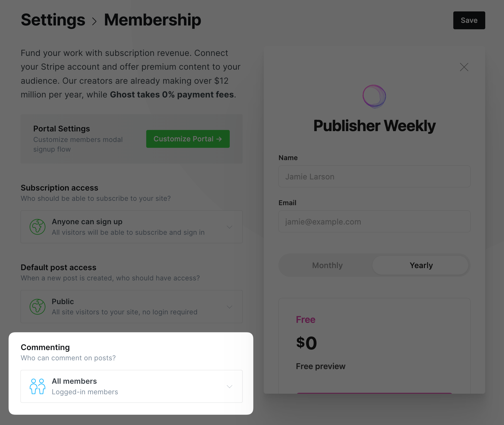
Task: Click the arrow on Customize Portal button
Action: coord(219,139)
